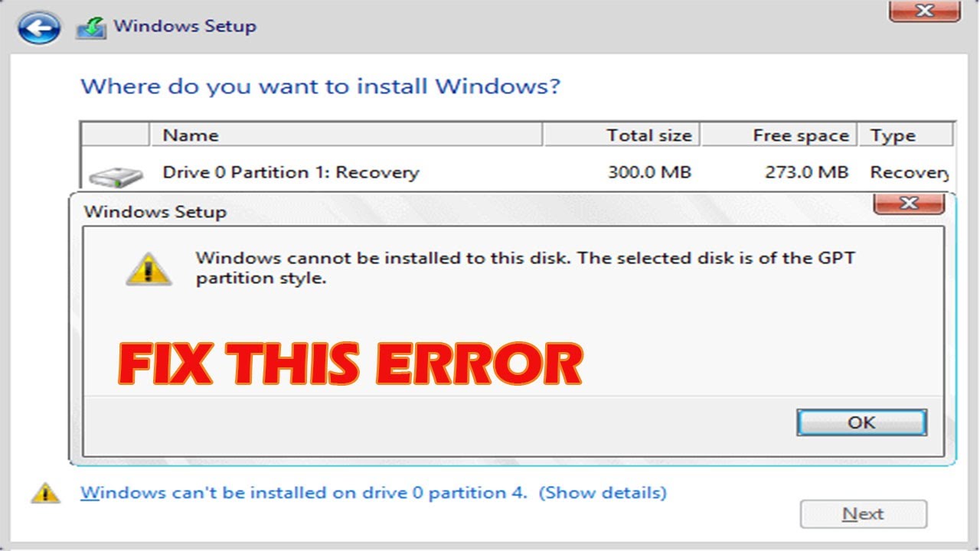This screenshot has width=980, height=551.
Task: Click the 273.0 MB free space cell
Action: pos(806,172)
